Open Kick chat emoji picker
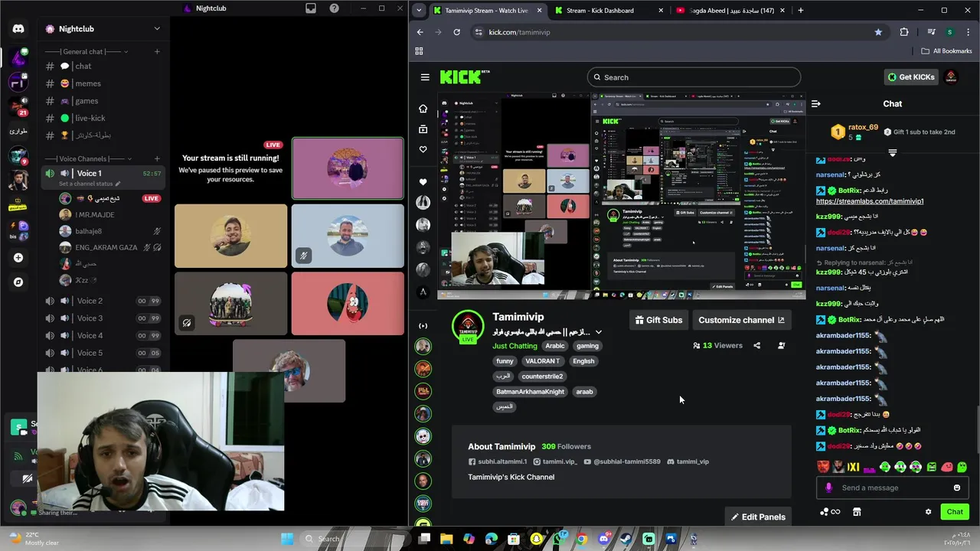 pyautogui.click(x=957, y=488)
